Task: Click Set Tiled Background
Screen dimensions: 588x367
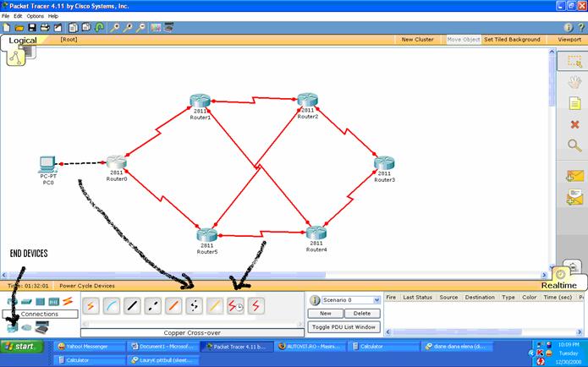Action: click(x=512, y=40)
